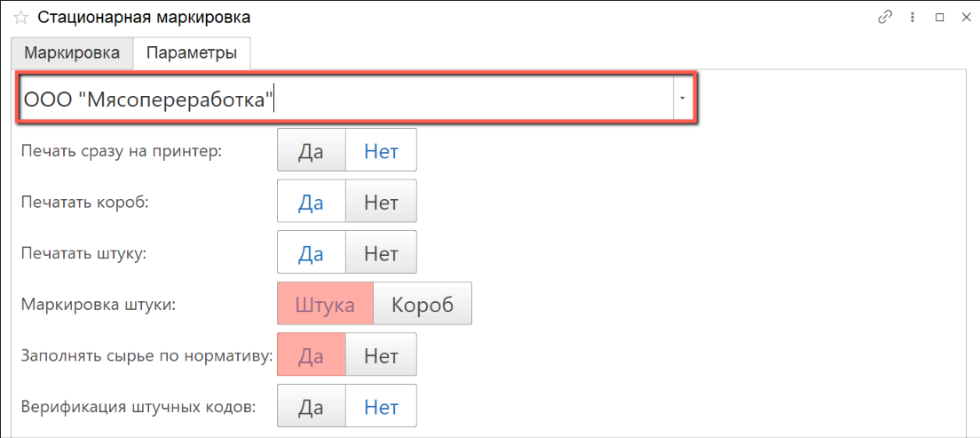
Task: Open the three-dot more options menu
Action: coord(912,17)
